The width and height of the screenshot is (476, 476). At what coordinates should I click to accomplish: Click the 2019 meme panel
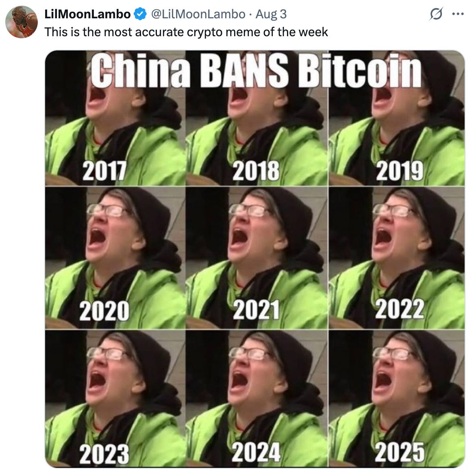coord(396,118)
